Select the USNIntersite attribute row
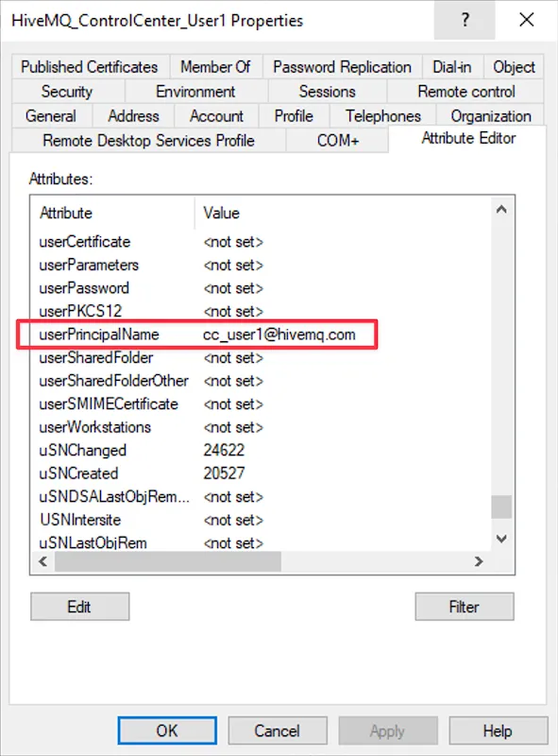 tap(261, 519)
